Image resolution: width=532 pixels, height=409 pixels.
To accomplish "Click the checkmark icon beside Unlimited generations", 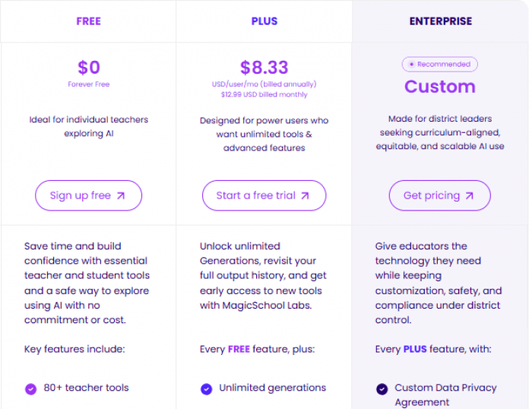I will click(x=206, y=388).
